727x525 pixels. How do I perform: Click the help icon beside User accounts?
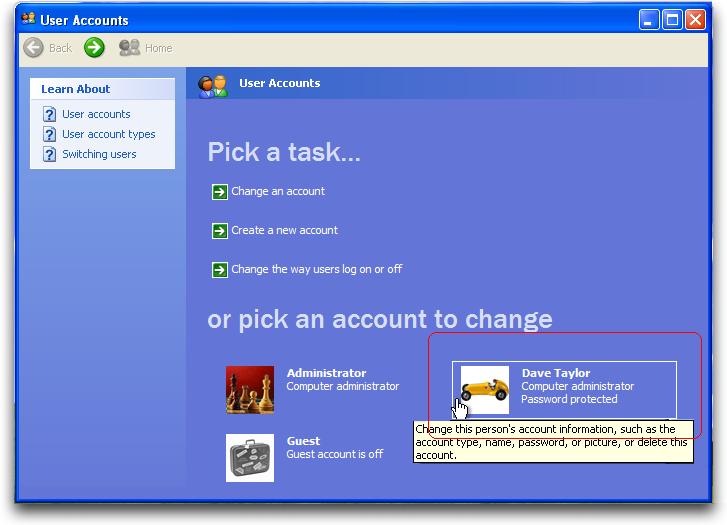[49, 115]
